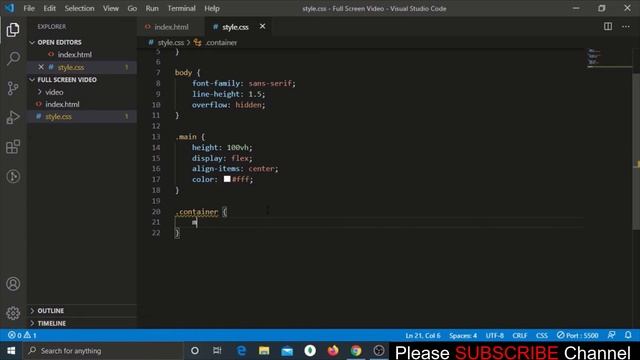Viewport: 640px width, 360px height.
Task: Open the Windows Start button
Action: [x=11, y=351]
